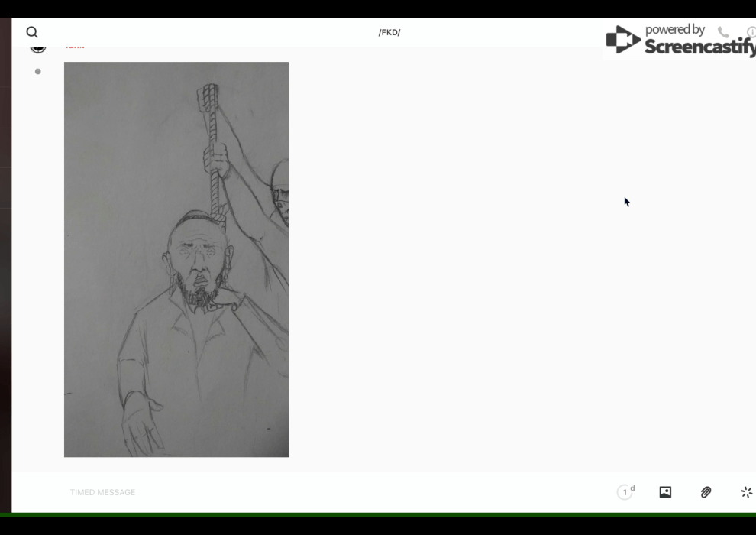This screenshot has height=535, width=756.
Task: Send a picture using the image icon
Action: tap(665, 492)
